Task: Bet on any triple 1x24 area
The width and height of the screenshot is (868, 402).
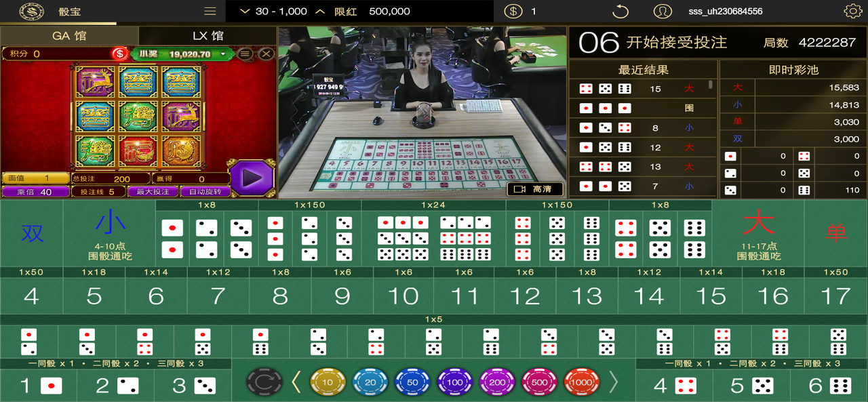Action: coord(434,239)
